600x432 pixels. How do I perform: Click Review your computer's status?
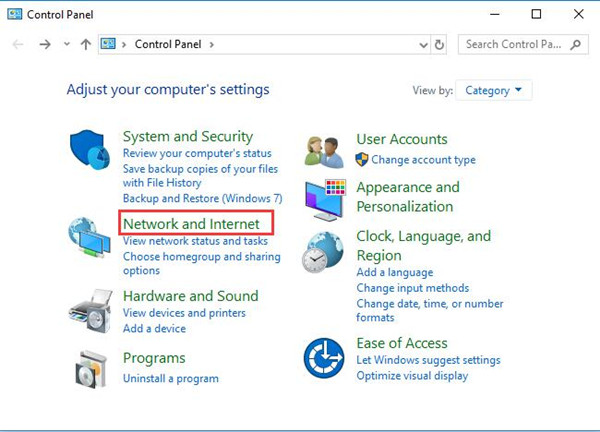click(x=197, y=153)
